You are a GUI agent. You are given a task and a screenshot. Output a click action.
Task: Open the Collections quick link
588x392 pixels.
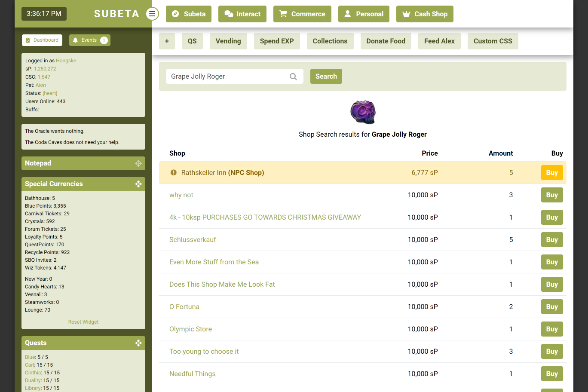(330, 41)
